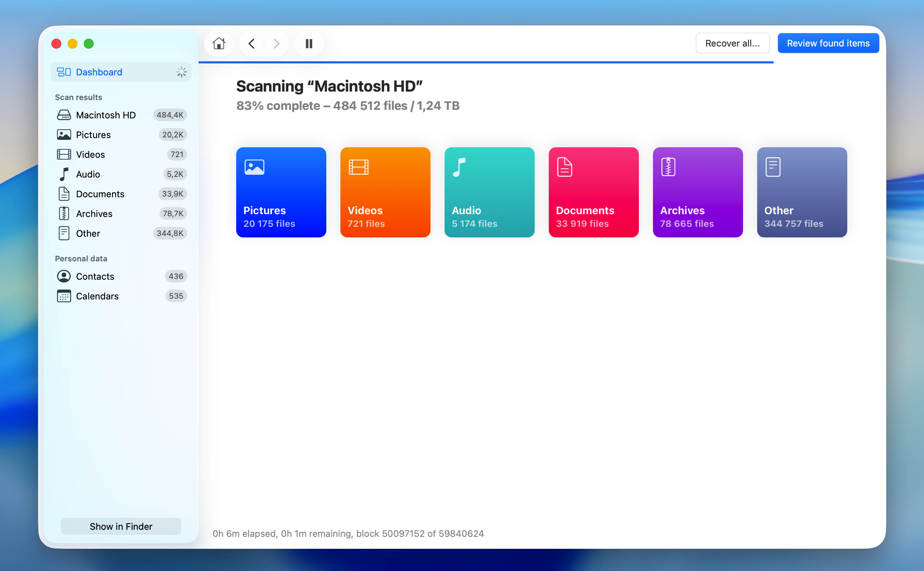Viewport: 924px width, 571px height.
Task: Click the Dashboard grid icon
Action: [64, 72]
